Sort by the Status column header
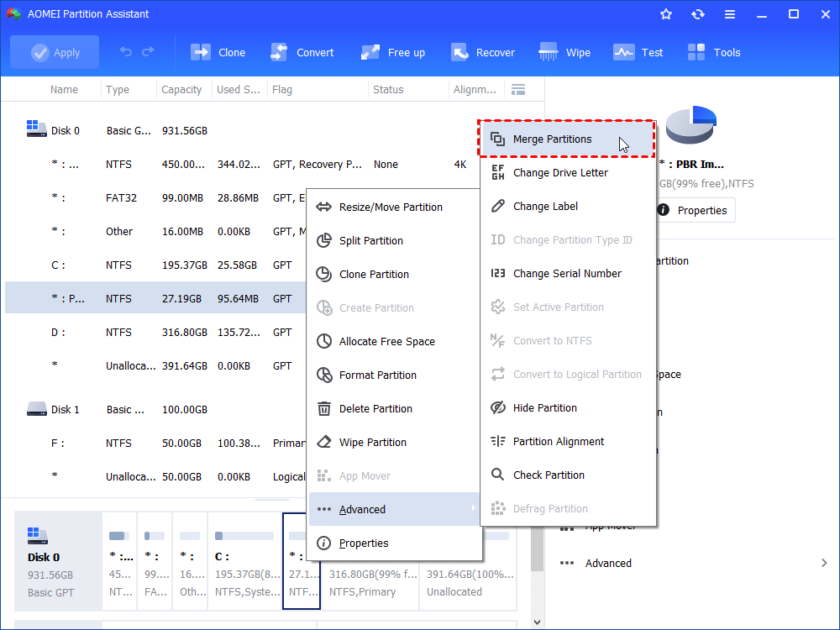The image size is (840, 630). point(388,90)
